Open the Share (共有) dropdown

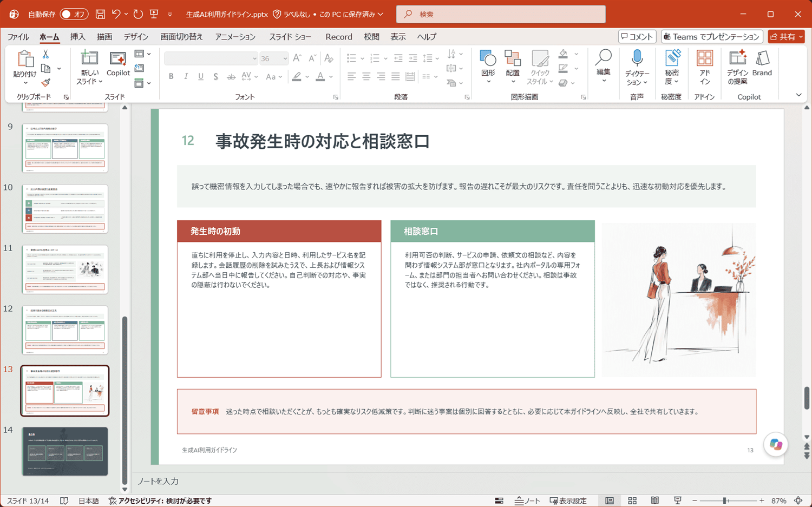[x=787, y=36]
